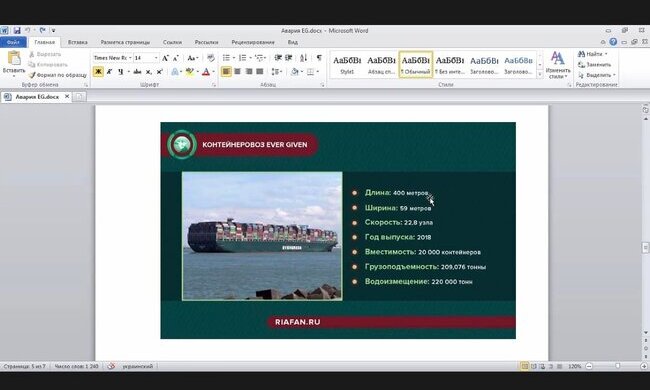Open the Вставка ribbon tab
The image size is (650, 390).
78,42
